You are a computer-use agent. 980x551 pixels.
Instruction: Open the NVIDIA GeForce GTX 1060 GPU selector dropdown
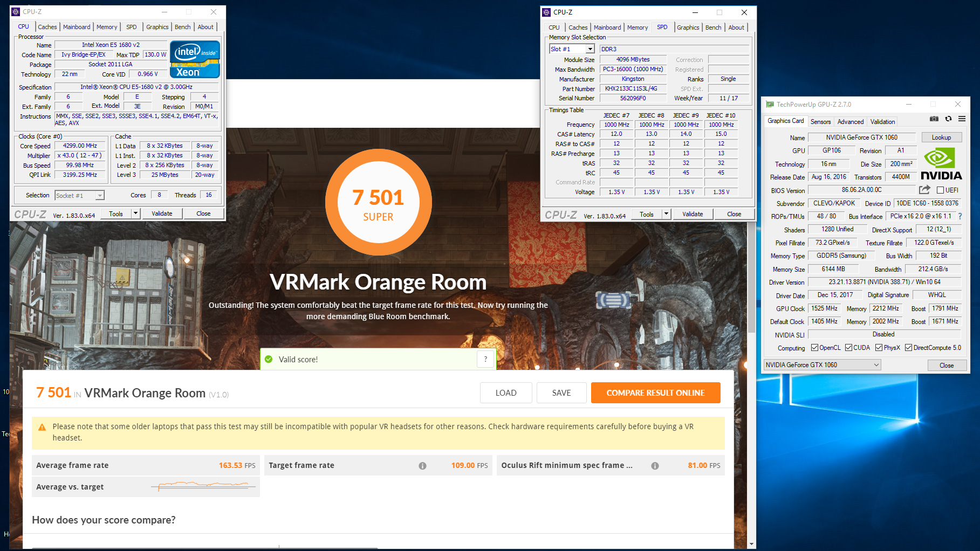click(823, 365)
